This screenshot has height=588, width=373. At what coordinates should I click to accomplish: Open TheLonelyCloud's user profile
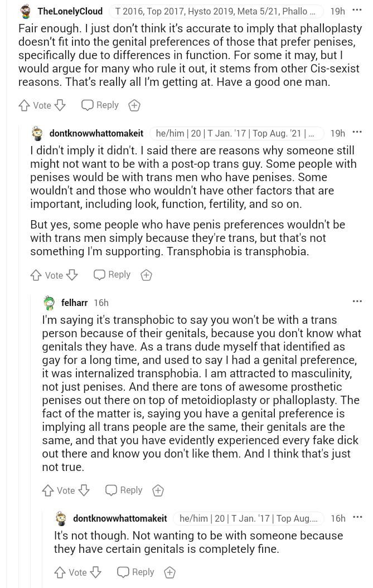pos(70,11)
